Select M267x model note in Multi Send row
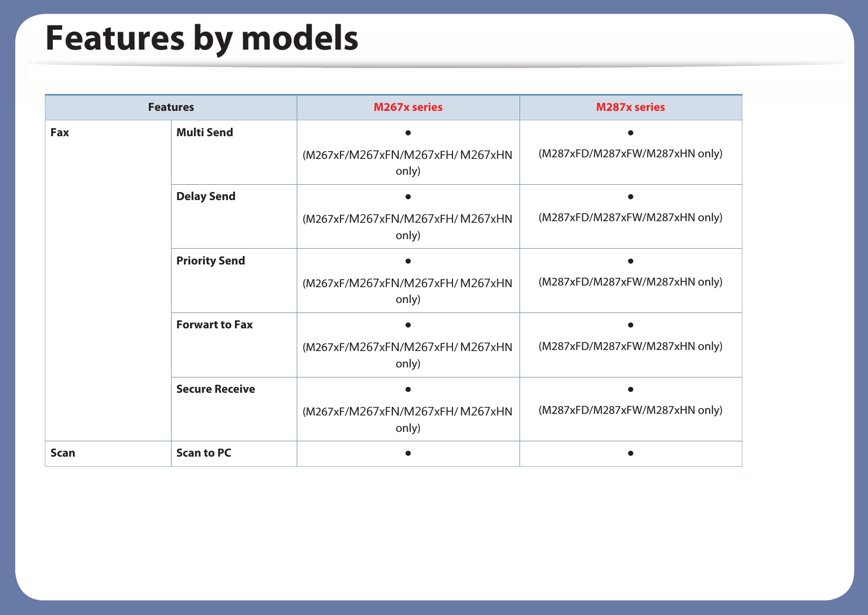 click(x=408, y=163)
